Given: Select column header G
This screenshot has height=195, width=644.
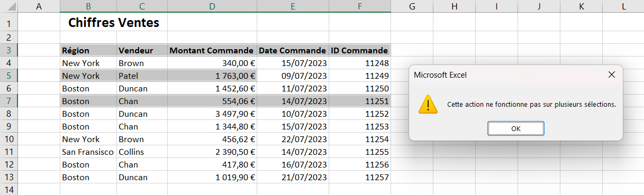Looking at the screenshot, I should [x=412, y=6].
